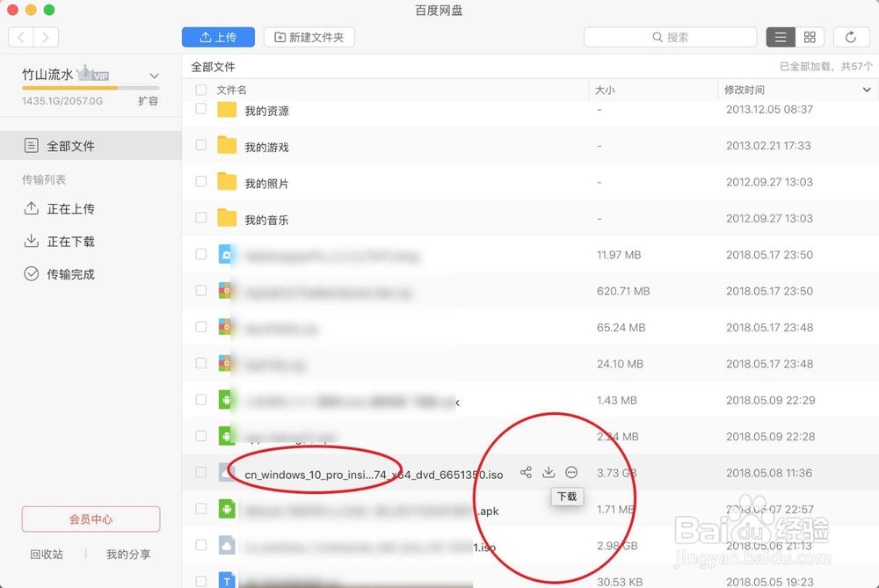Click the Android icon of the 1.43 MB file
879x588 pixels.
(x=226, y=400)
